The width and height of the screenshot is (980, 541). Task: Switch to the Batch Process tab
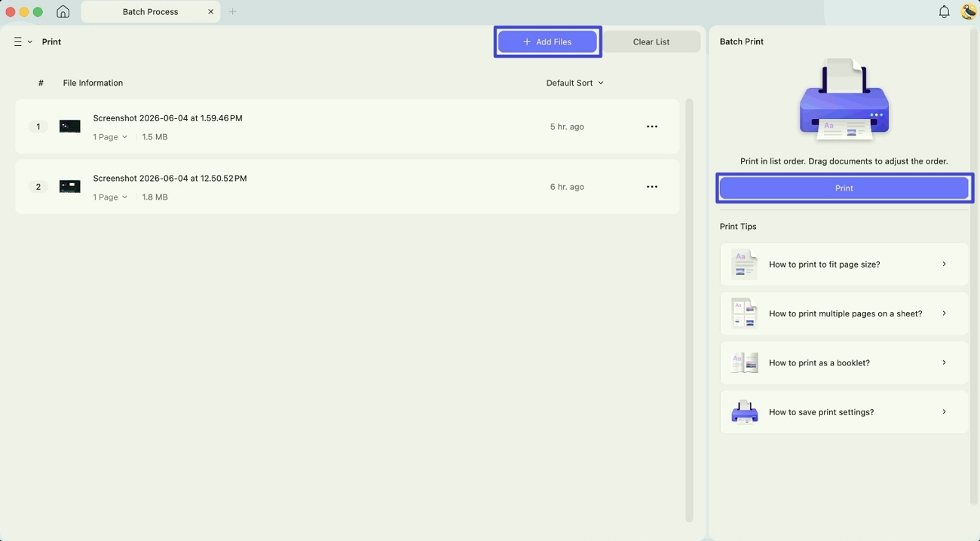pyautogui.click(x=151, y=11)
